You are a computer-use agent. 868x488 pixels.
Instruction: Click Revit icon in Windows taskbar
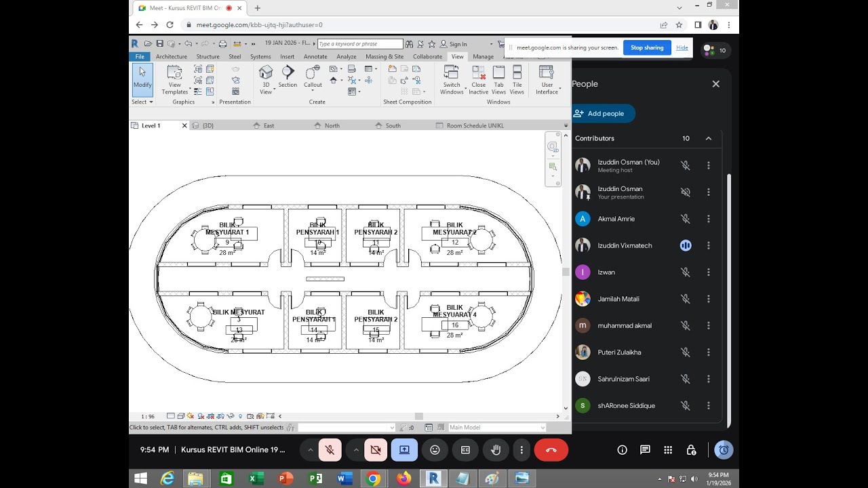pos(434,479)
